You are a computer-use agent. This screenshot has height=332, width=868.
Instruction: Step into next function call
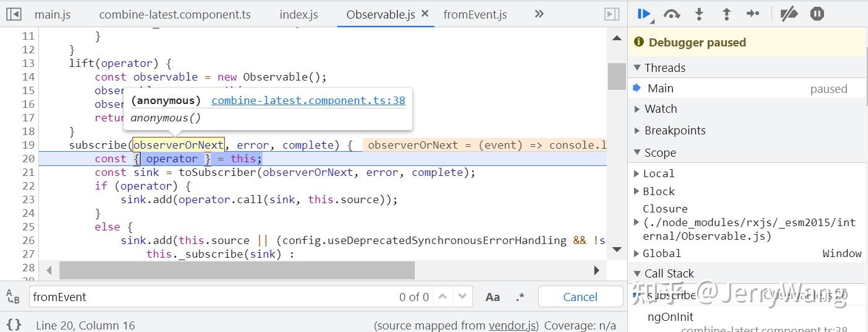699,14
